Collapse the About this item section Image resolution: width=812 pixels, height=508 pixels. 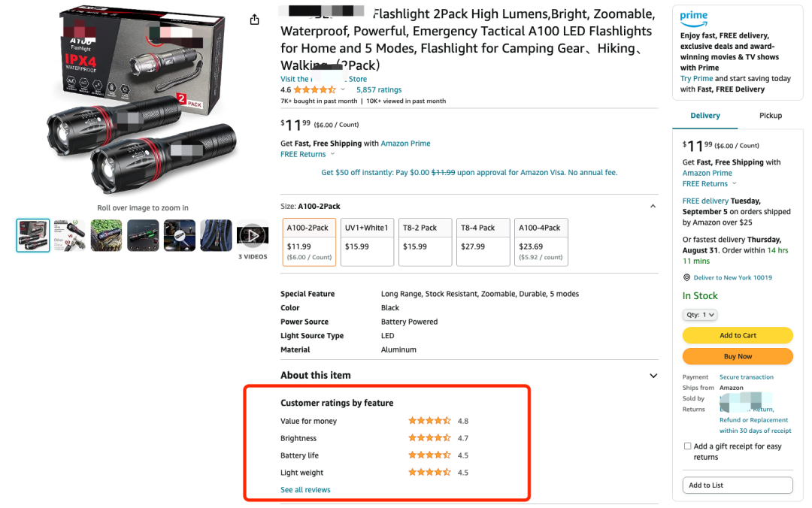click(653, 376)
